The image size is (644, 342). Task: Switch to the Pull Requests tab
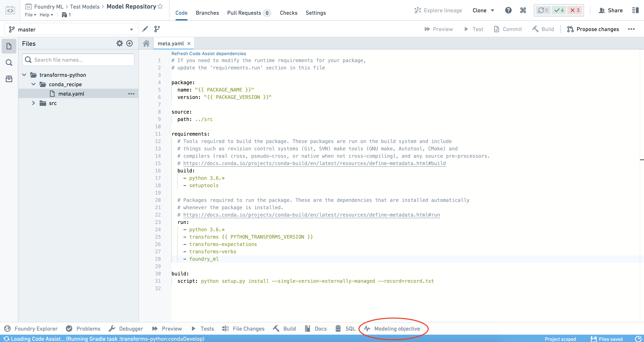[x=249, y=13]
